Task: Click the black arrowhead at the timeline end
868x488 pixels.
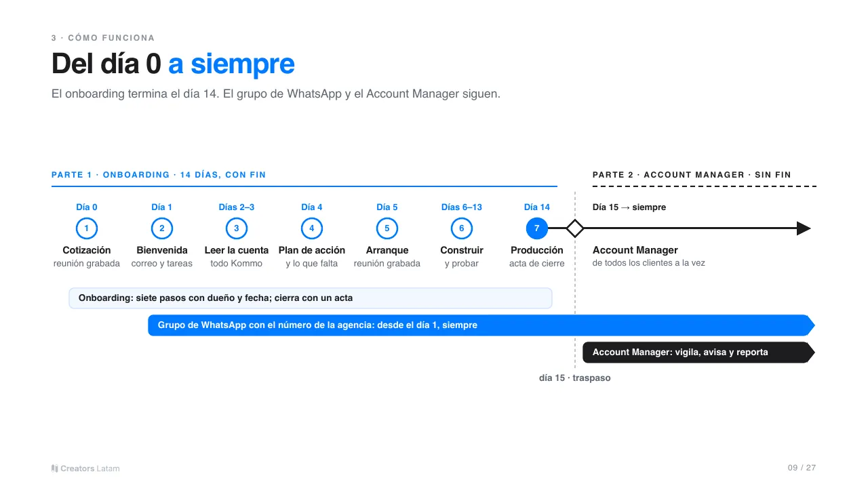Action: tap(804, 228)
